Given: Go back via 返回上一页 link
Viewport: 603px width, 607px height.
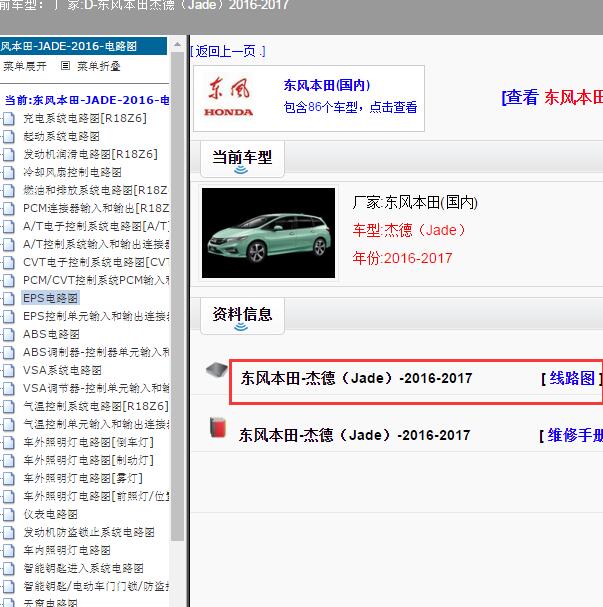Looking at the screenshot, I should point(228,51).
